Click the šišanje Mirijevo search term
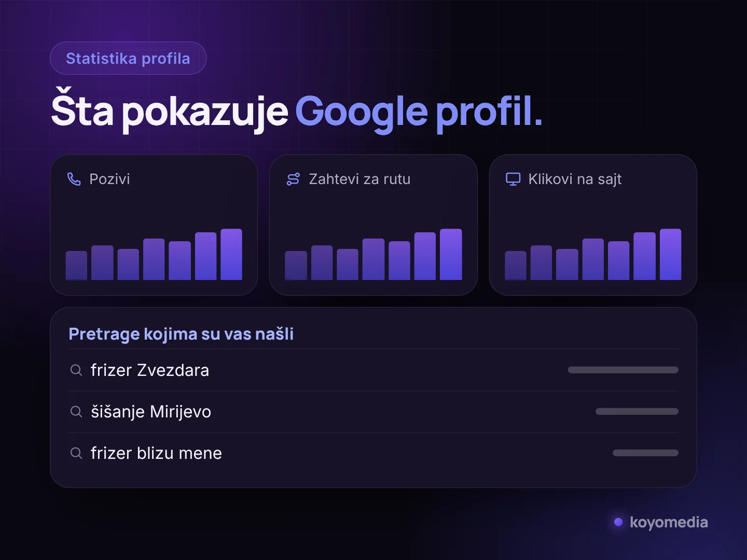 pos(151,412)
